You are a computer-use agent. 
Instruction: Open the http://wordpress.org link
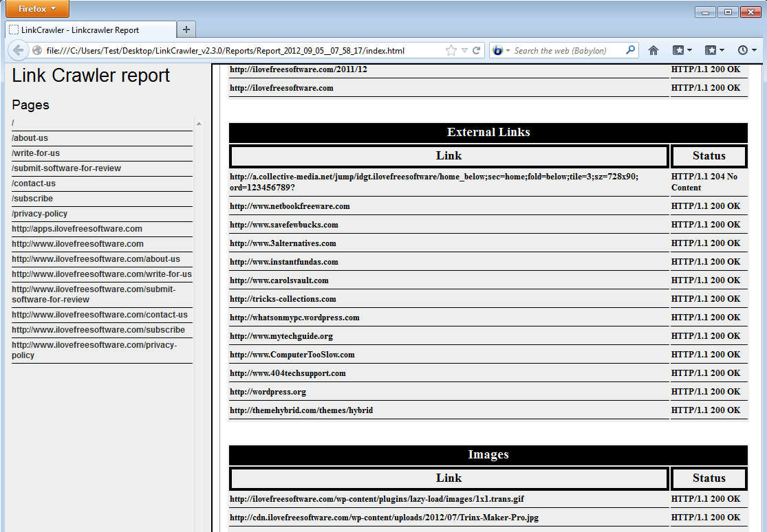click(268, 392)
